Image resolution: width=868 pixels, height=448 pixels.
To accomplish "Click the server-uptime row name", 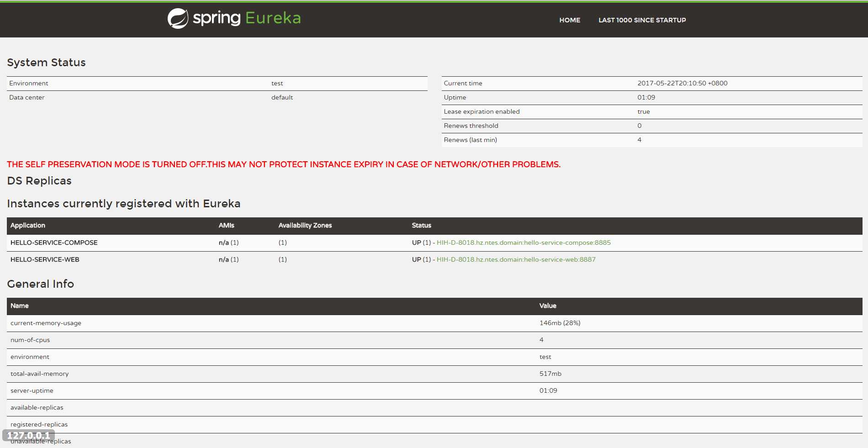I will [32, 390].
